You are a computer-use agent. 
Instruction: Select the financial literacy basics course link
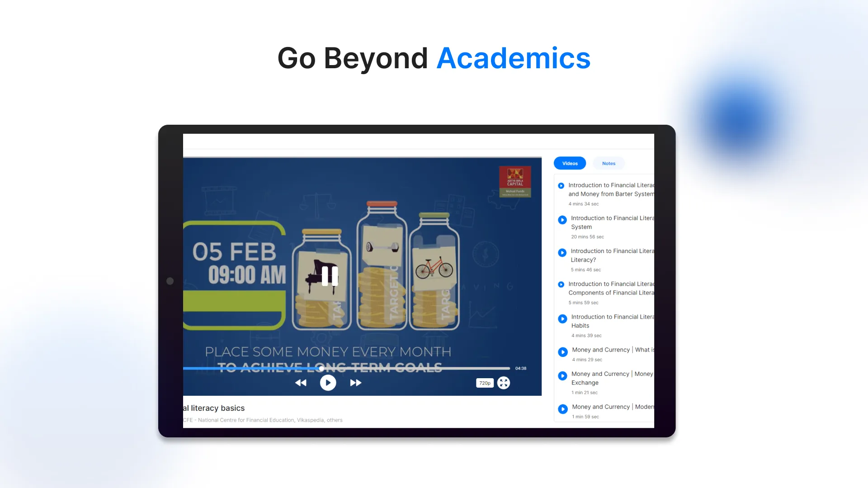point(213,408)
